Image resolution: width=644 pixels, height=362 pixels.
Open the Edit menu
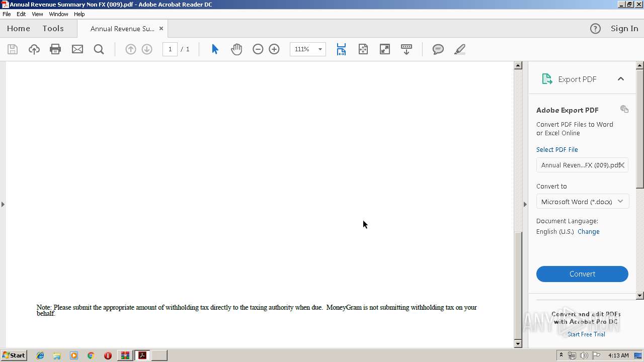tap(21, 14)
